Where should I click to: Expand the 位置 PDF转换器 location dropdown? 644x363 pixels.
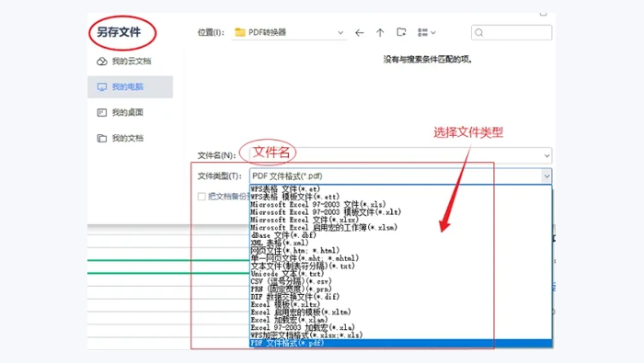click(340, 32)
